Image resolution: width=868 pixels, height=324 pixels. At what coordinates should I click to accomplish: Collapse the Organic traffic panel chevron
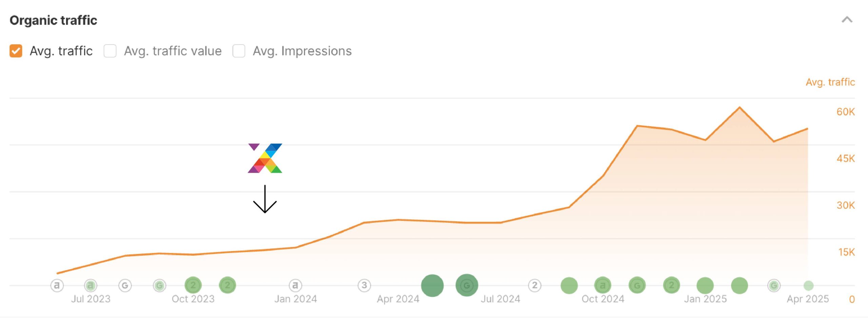pyautogui.click(x=847, y=20)
